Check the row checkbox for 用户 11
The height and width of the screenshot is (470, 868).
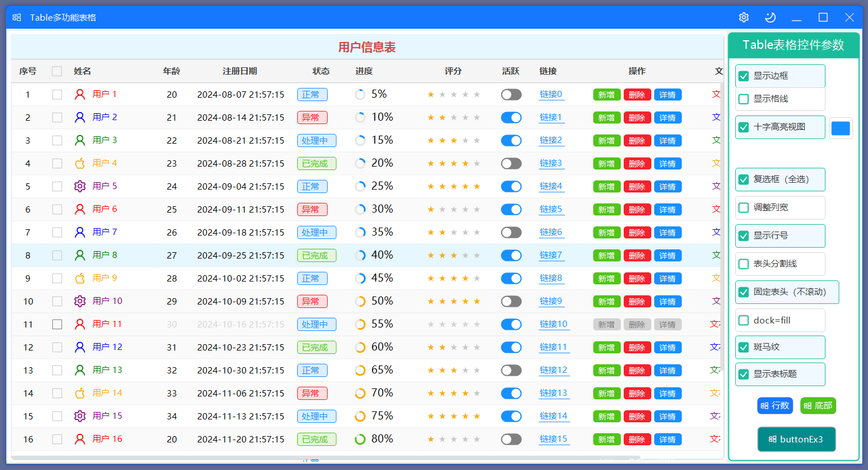57,324
